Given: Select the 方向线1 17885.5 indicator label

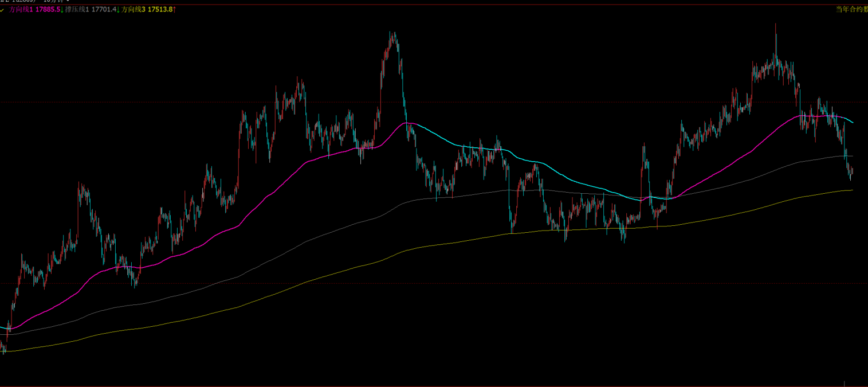Looking at the screenshot, I should (x=36, y=10).
